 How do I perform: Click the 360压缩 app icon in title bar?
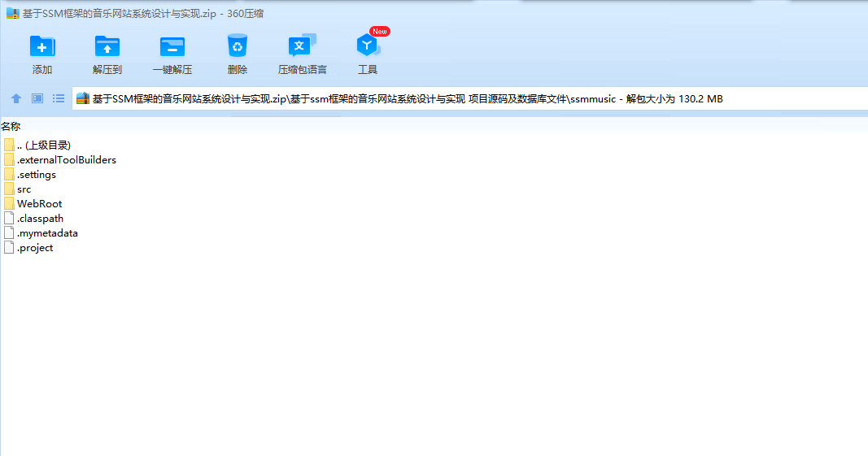(x=13, y=13)
